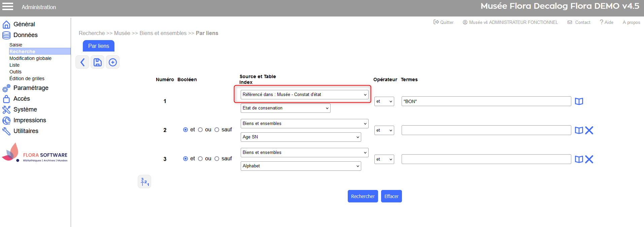Expand the "Référencé dans : Musée - Constat d'état" dropdown
644x227 pixels.
pyautogui.click(x=304, y=95)
